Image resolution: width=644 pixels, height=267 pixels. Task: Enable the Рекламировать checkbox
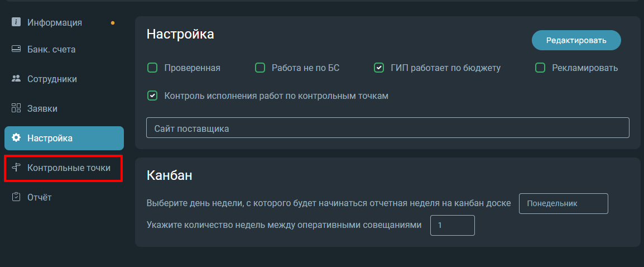pos(540,68)
